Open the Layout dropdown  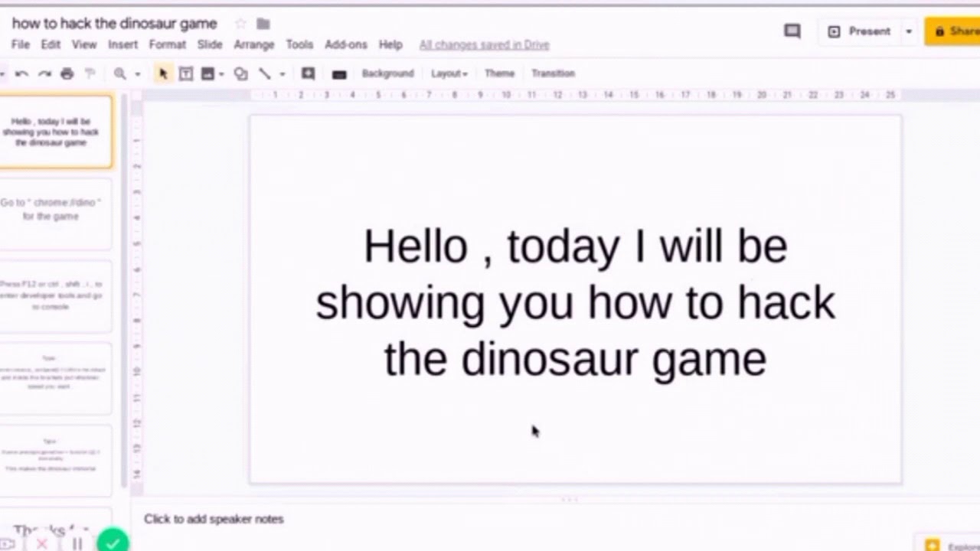[x=449, y=73]
